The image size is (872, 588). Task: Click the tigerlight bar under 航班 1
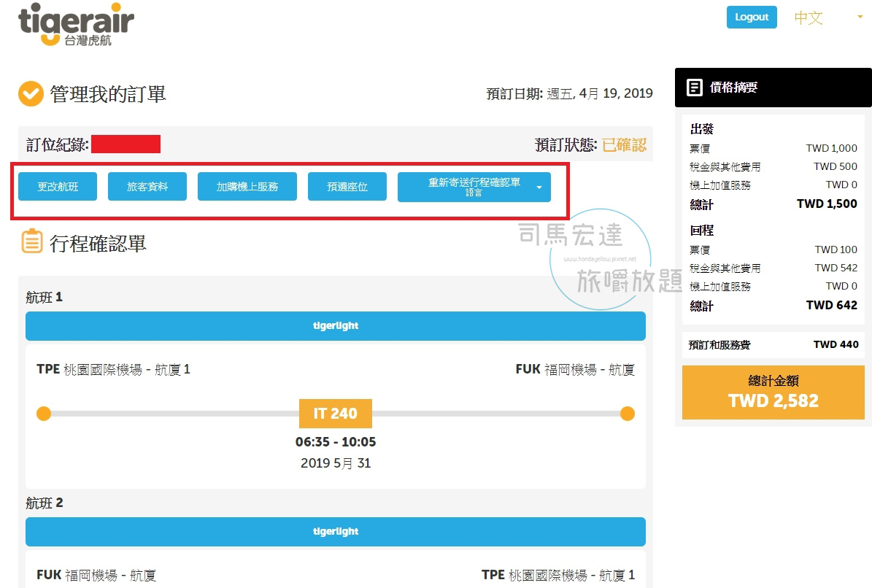pyautogui.click(x=336, y=325)
